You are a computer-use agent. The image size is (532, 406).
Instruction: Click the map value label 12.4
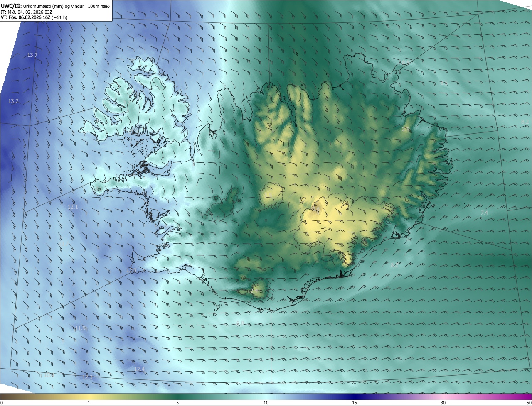140,369
